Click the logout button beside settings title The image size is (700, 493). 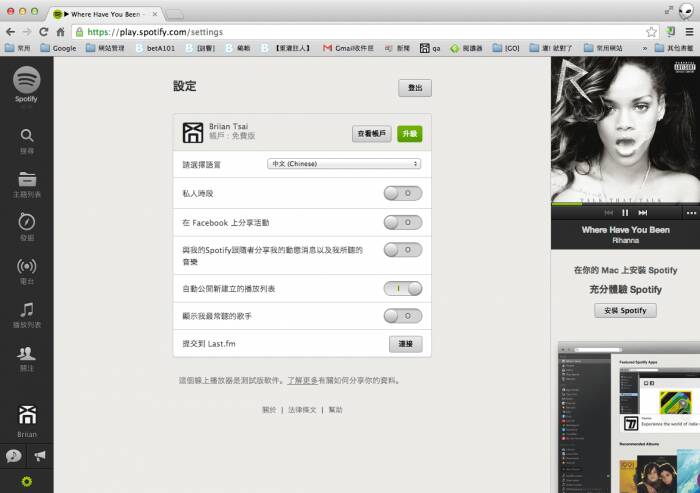(415, 88)
